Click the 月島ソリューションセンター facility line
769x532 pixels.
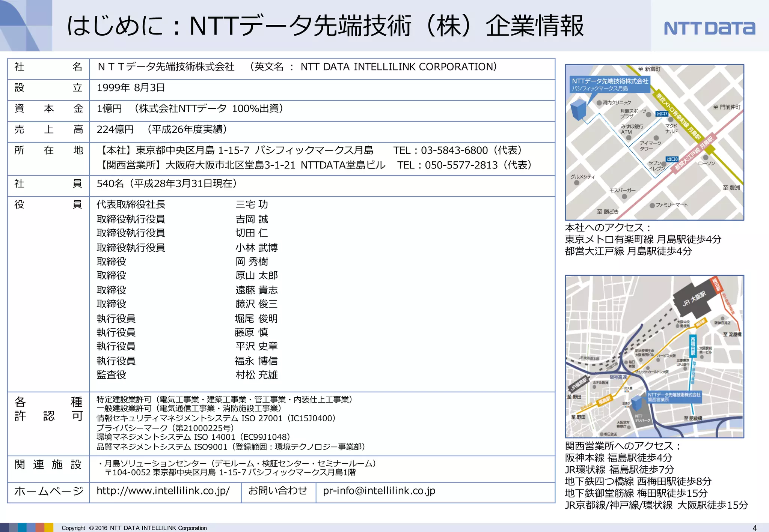point(237,464)
